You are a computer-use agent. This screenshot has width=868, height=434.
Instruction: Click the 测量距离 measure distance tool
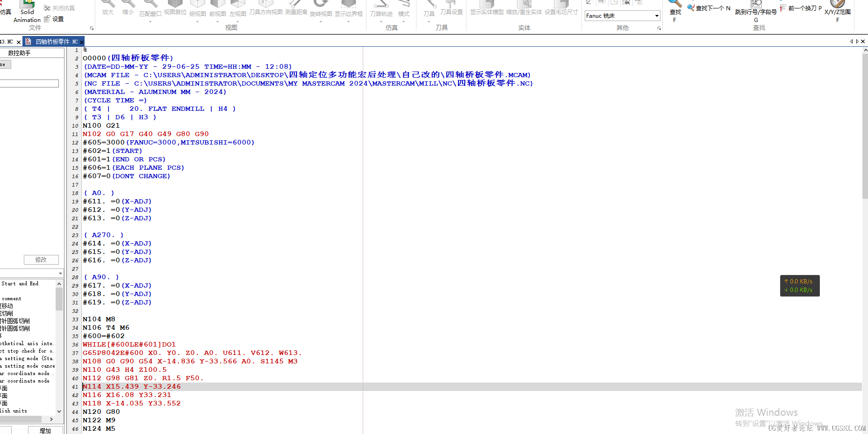pyautogui.click(x=296, y=8)
